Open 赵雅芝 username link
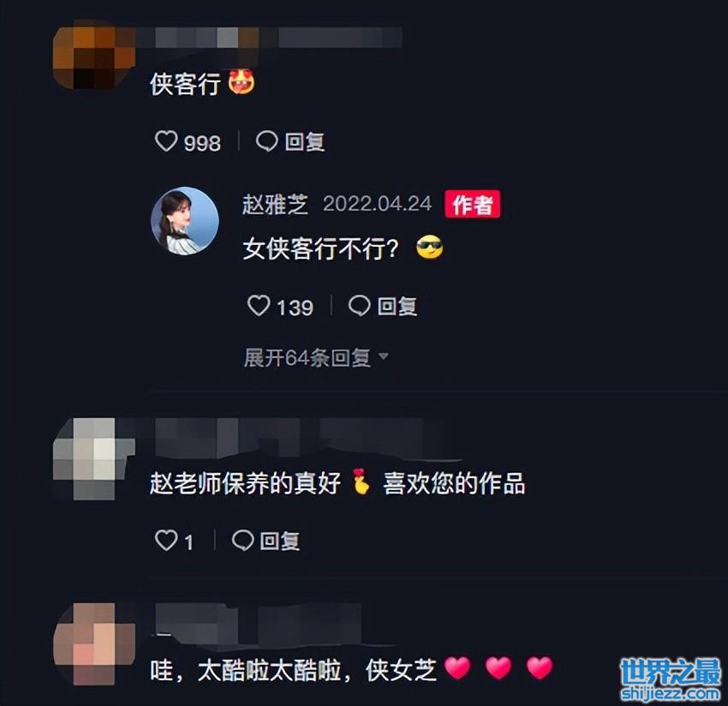The image size is (728, 706). 275,204
